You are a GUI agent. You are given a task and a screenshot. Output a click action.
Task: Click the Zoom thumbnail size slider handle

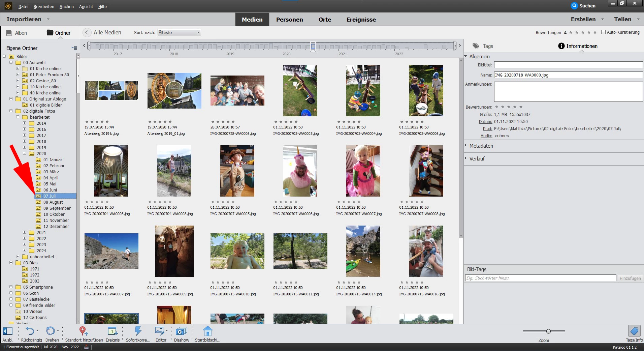point(548,331)
